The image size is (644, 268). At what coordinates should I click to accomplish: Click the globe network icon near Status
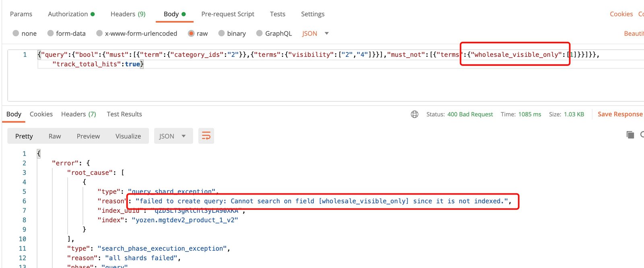click(x=415, y=114)
